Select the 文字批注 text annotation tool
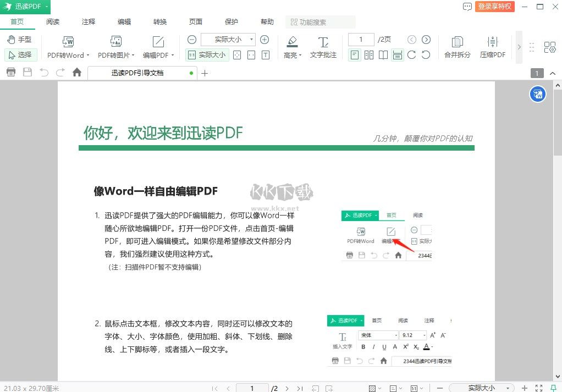The height and width of the screenshot is (392, 562). coord(323,47)
